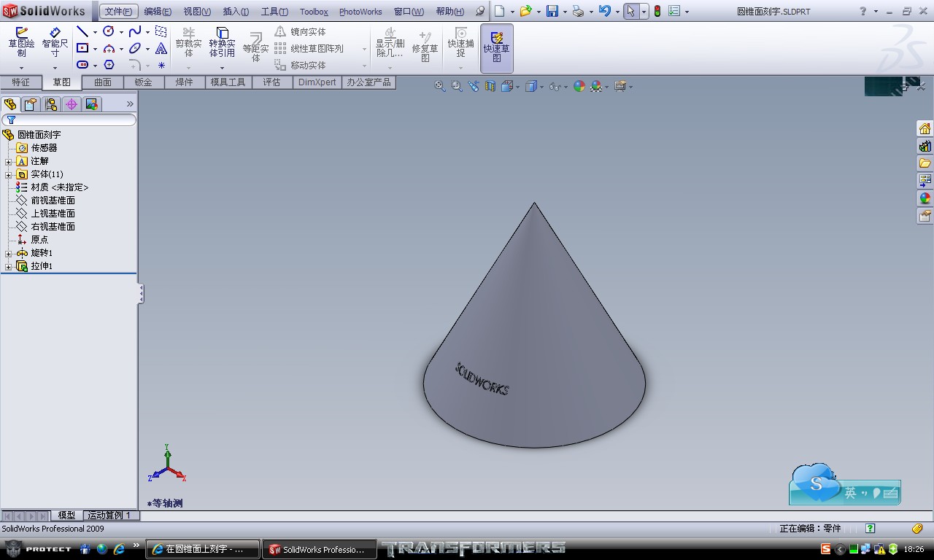Select 材质 <未指定> in the tree
This screenshot has height=560, width=934.
pyautogui.click(x=59, y=187)
